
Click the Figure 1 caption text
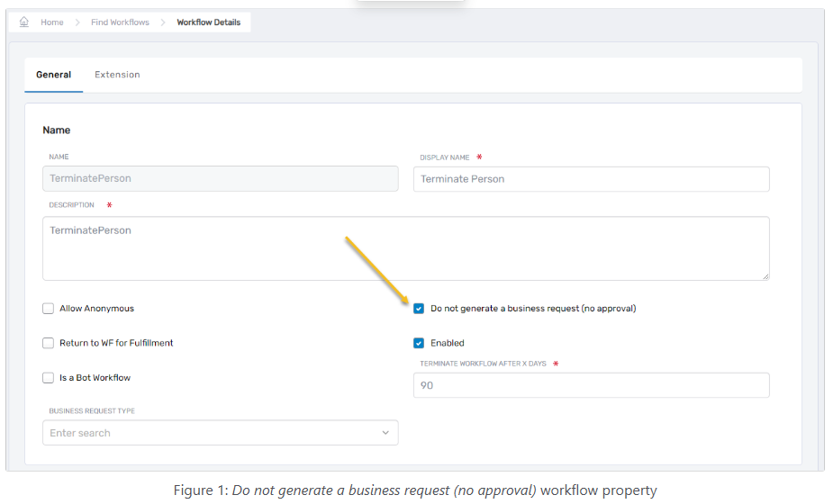[415, 490]
